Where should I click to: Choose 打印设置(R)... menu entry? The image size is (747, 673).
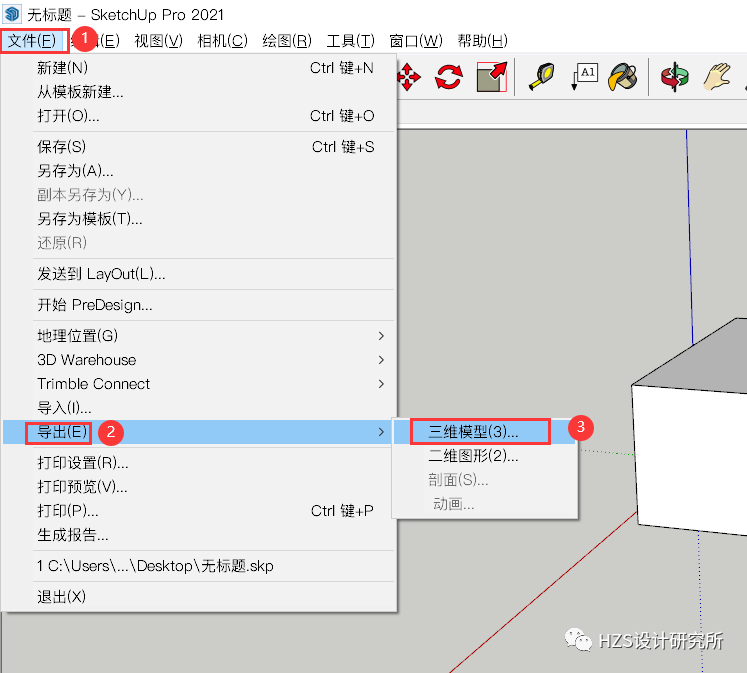coord(199,462)
